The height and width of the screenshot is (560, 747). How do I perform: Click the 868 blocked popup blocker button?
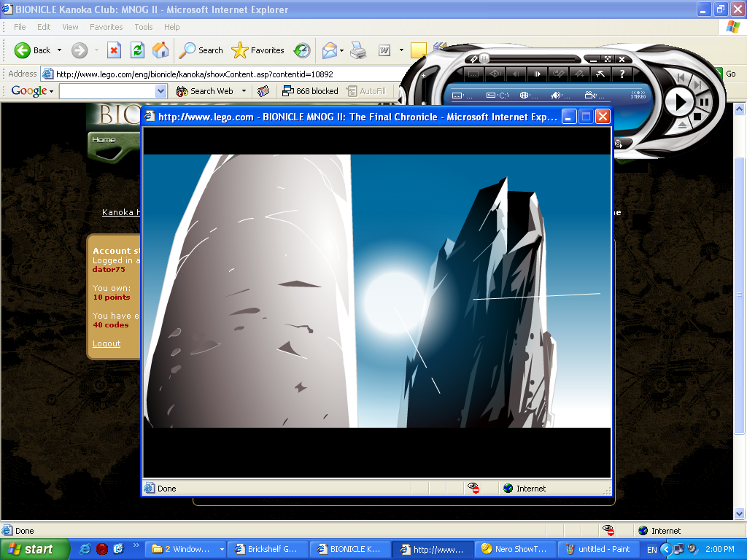[310, 91]
